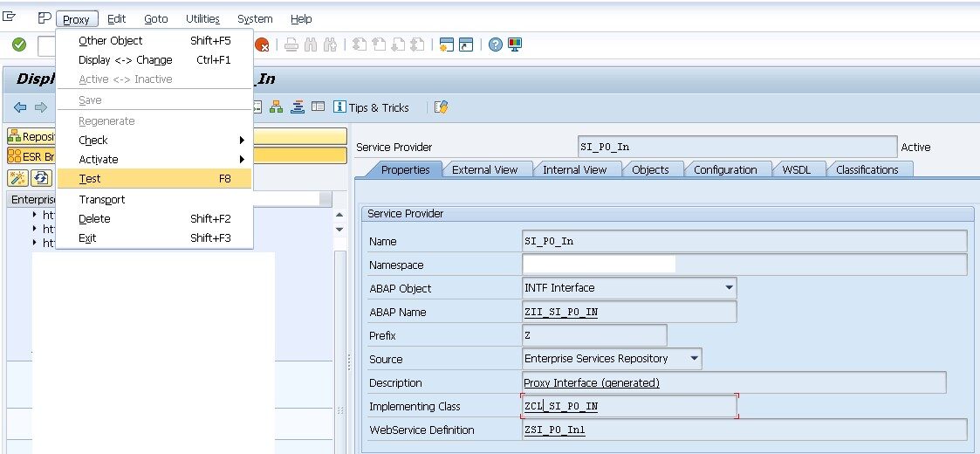This screenshot has width=980, height=454.
Task: Open the Repository Browser button
Action: pyautogui.click(x=33, y=136)
